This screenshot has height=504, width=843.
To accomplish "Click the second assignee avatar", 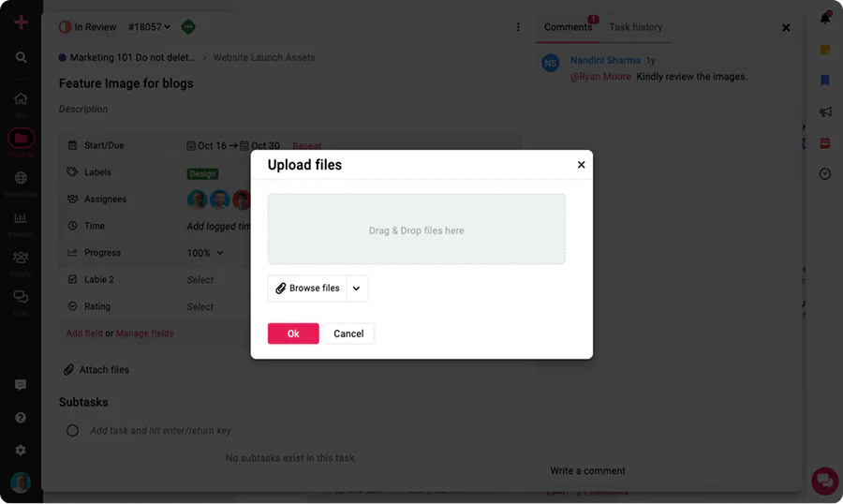I will click(x=220, y=200).
